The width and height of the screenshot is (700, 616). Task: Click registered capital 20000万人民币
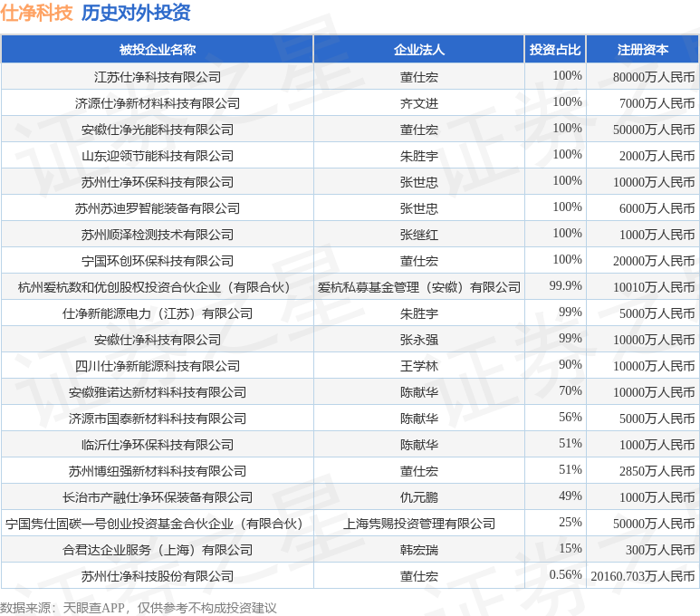654,261
